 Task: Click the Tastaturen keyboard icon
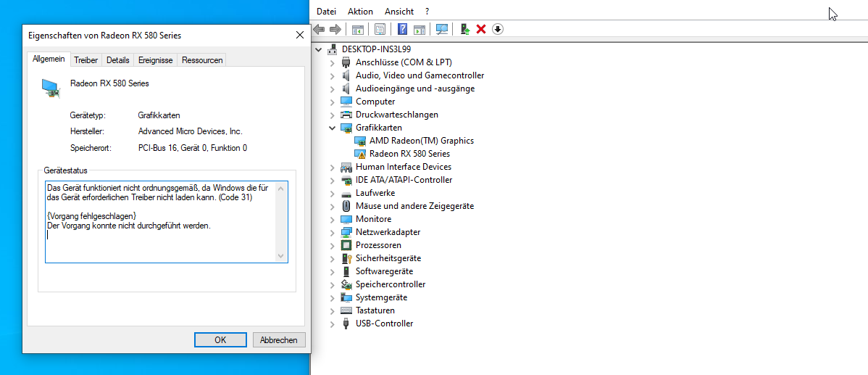346,310
